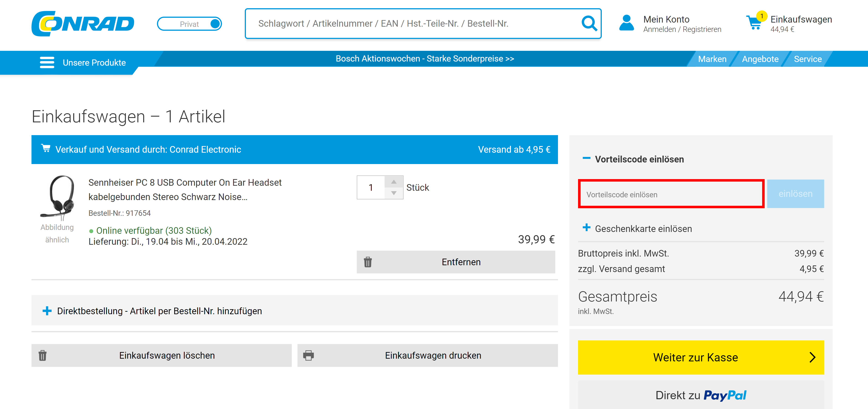Toggle the Privat customer switch
868x409 pixels.
pyautogui.click(x=189, y=23)
